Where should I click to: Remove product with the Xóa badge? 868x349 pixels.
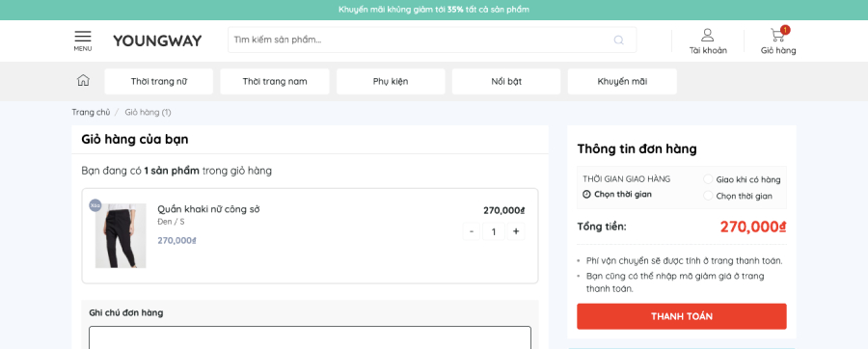tap(95, 205)
